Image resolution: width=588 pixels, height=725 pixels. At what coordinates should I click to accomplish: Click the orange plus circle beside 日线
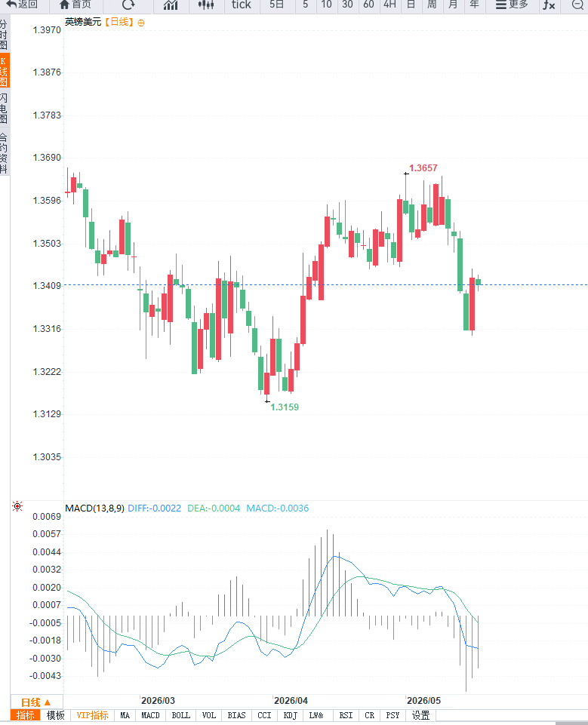141,23
